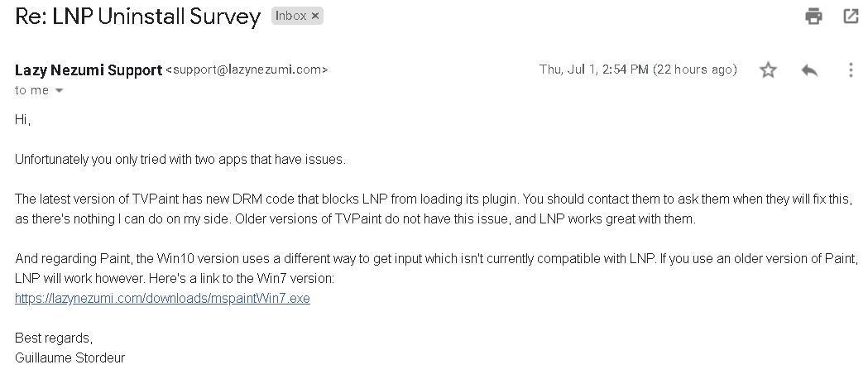Print this email using the printer icon
This screenshot has height=379, width=868.
(813, 17)
